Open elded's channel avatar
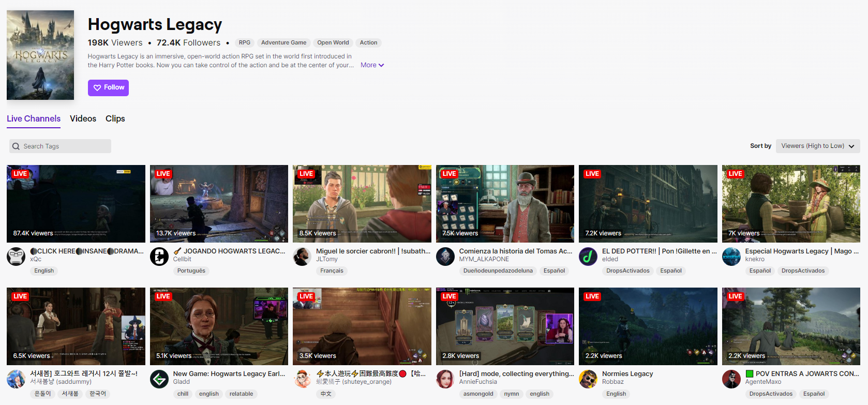868x405 pixels. pos(588,256)
